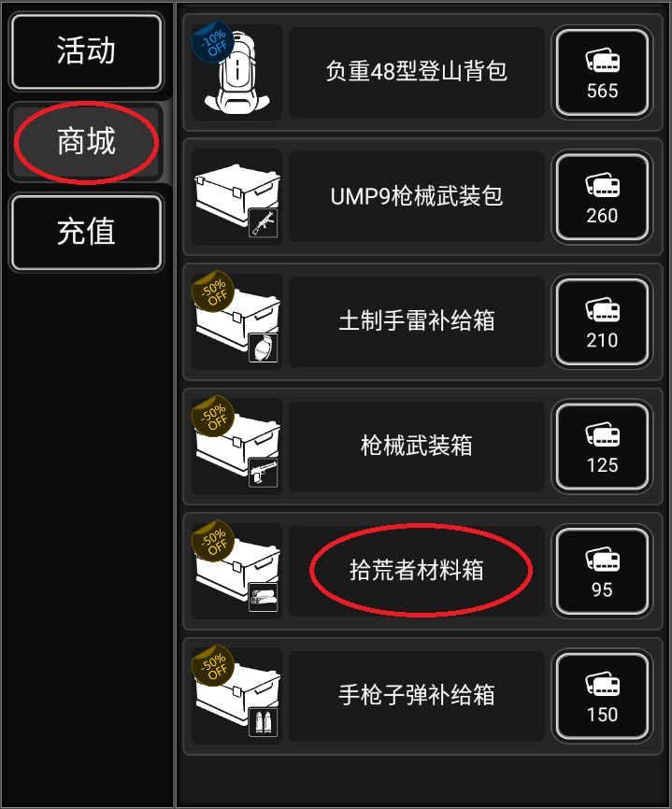Open the 充值 tab
This screenshot has width=672, height=809.
pos(86,233)
